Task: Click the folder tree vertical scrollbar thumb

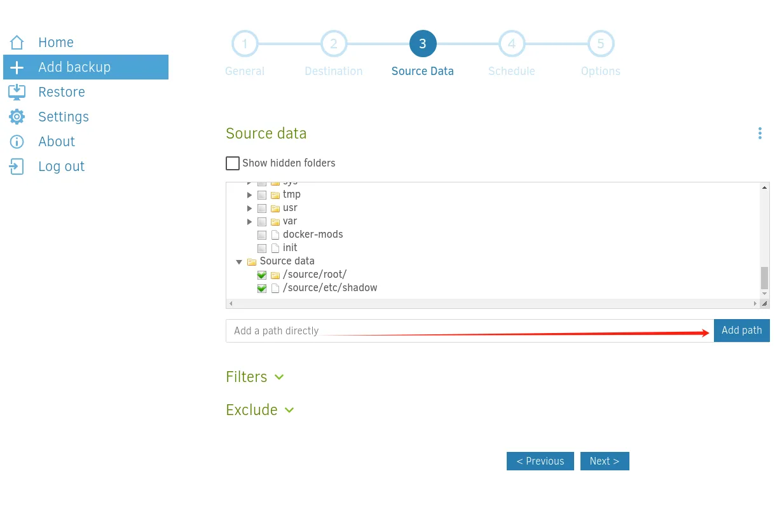Action: coord(765,278)
